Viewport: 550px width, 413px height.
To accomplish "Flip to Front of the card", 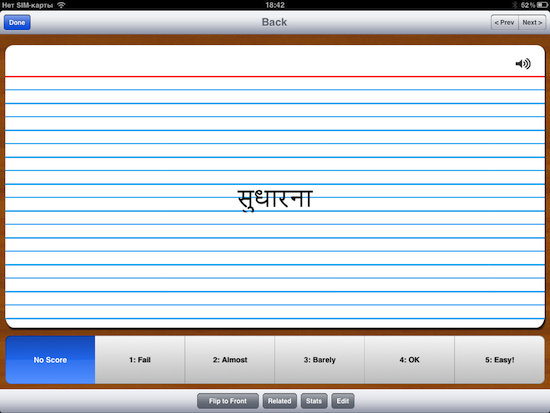I will [228, 401].
